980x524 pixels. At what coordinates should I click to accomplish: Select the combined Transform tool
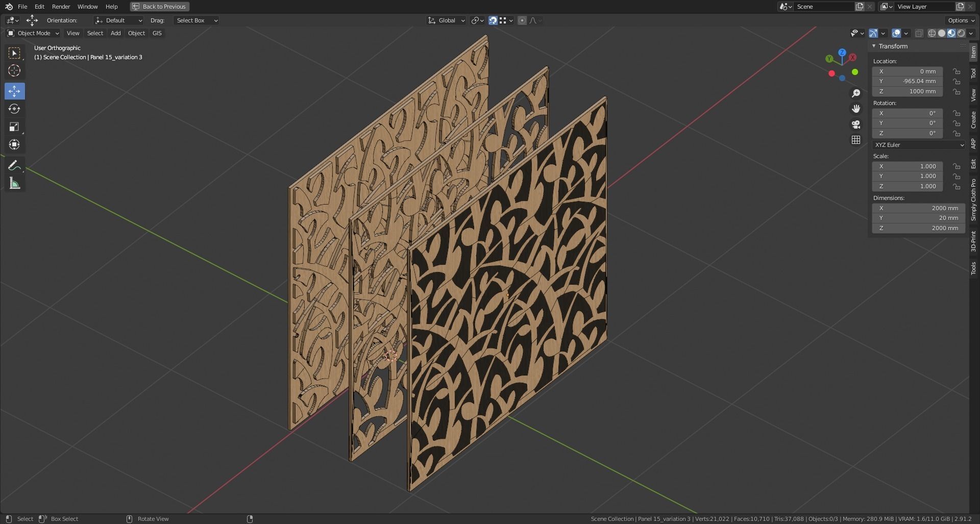[14, 145]
